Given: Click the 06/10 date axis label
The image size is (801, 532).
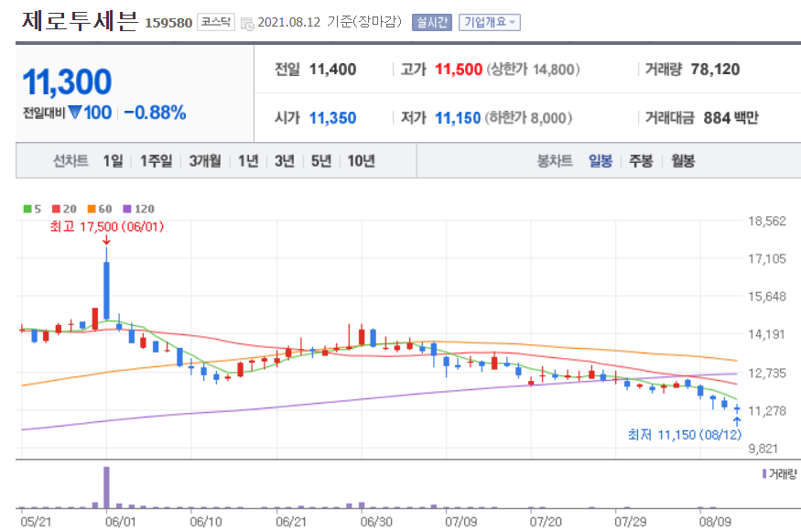Looking at the screenshot, I should point(205,522).
